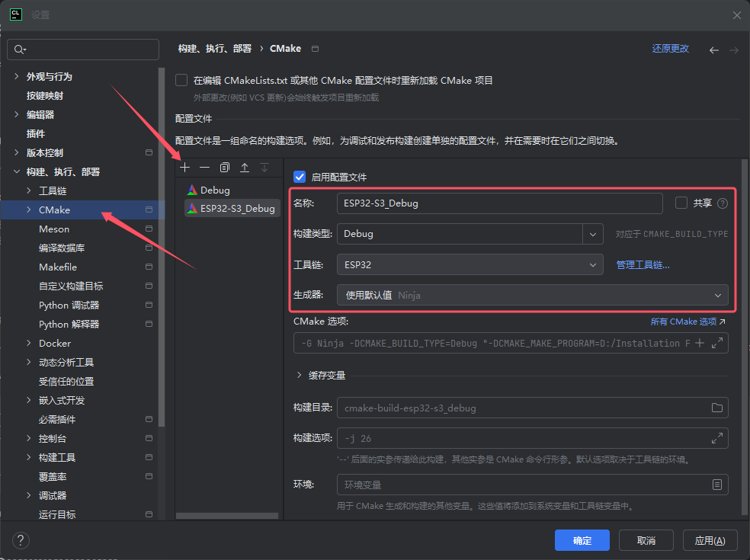Viewport: 750px width, 560px height.
Task: Click the project icon beside Makefile
Action: pyautogui.click(x=149, y=267)
